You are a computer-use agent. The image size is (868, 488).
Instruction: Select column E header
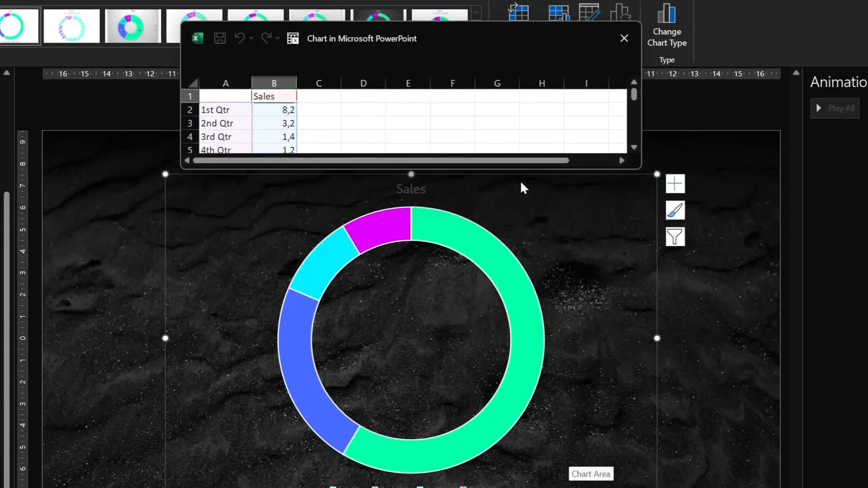point(408,83)
